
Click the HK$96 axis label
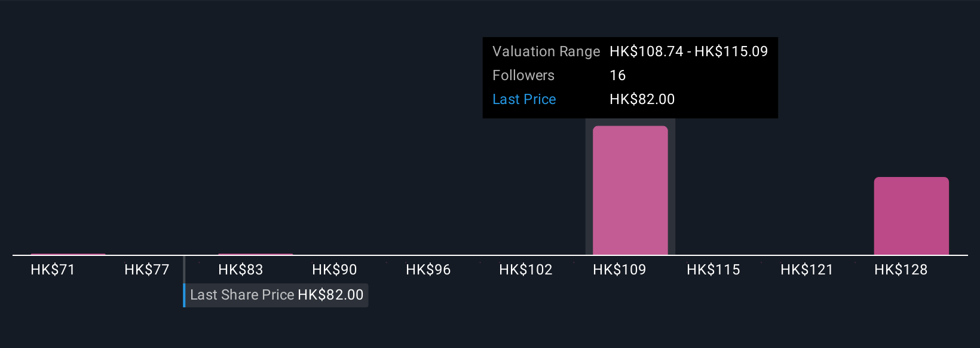click(428, 270)
